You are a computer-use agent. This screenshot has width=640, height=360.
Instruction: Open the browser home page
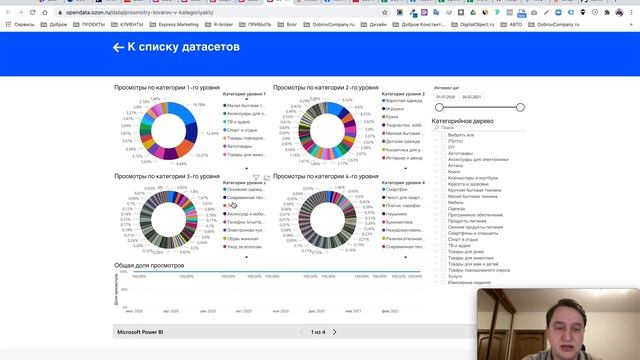(x=45, y=13)
